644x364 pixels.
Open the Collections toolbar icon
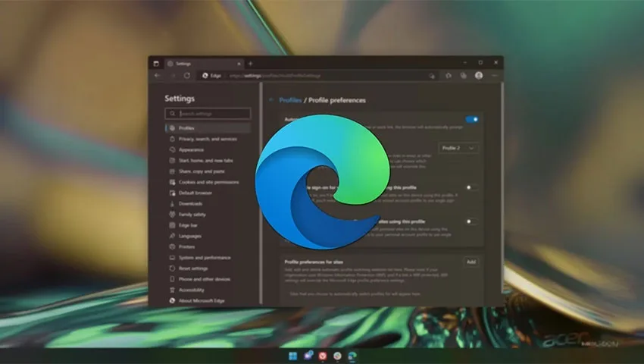tap(463, 76)
